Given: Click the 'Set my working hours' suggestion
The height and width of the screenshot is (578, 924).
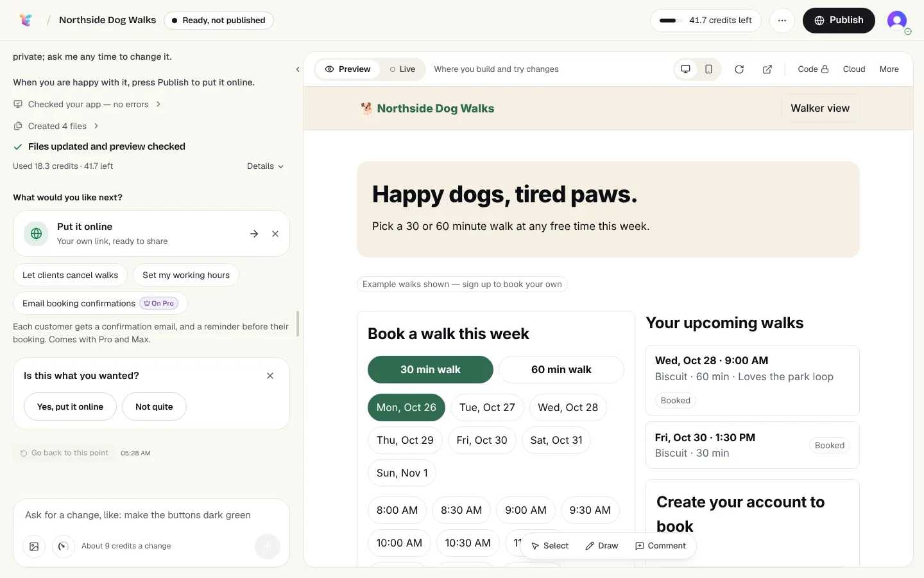Looking at the screenshot, I should click(x=186, y=276).
